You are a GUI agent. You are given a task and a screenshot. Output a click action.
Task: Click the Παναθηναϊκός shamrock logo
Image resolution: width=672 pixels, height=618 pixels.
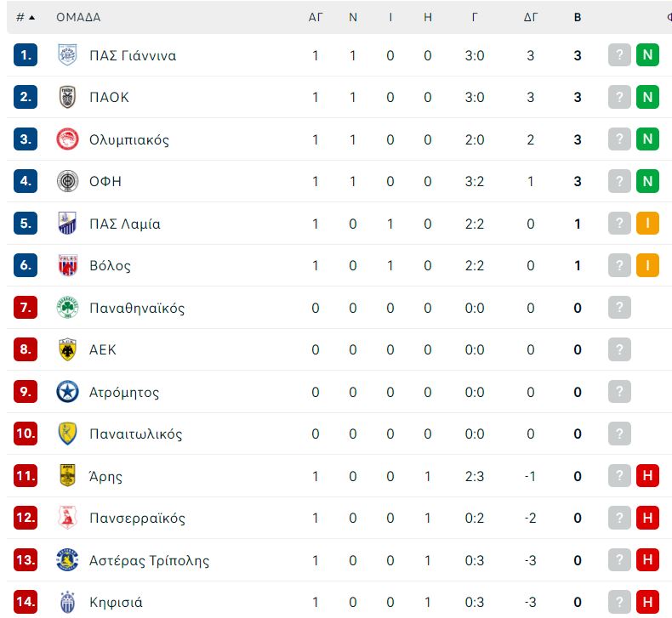click(x=67, y=308)
